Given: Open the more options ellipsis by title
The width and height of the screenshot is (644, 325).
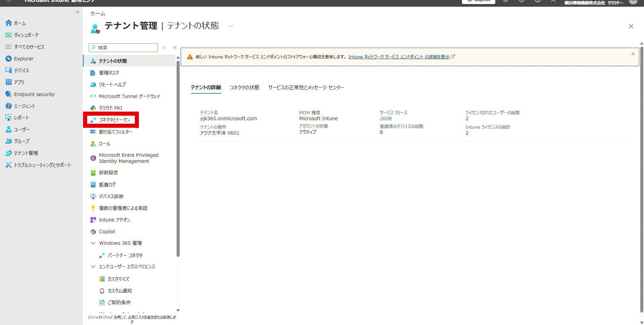Looking at the screenshot, I should click(231, 26).
